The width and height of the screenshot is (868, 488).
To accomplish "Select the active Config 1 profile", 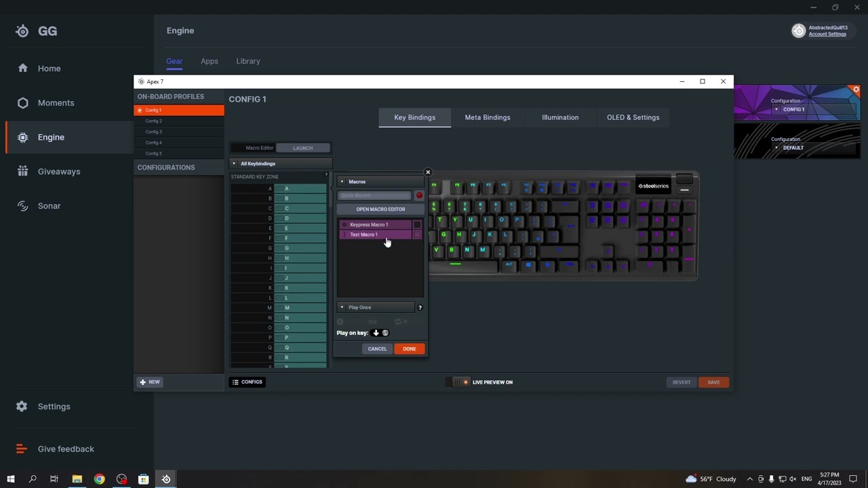I will click(179, 110).
